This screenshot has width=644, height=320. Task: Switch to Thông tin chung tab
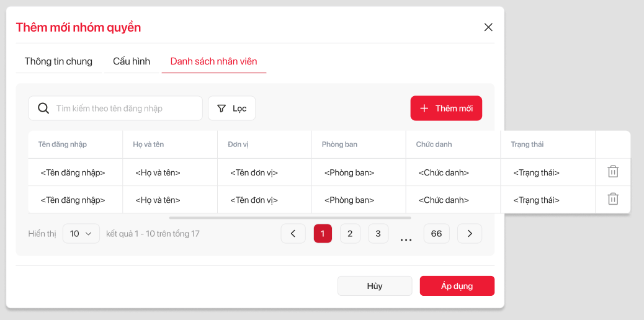[x=58, y=61]
